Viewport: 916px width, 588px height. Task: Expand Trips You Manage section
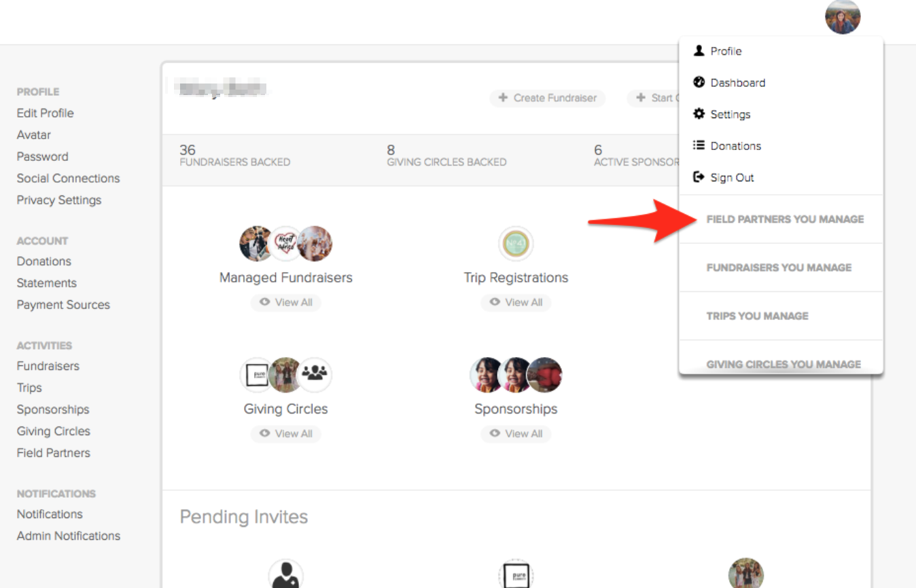click(757, 316)
